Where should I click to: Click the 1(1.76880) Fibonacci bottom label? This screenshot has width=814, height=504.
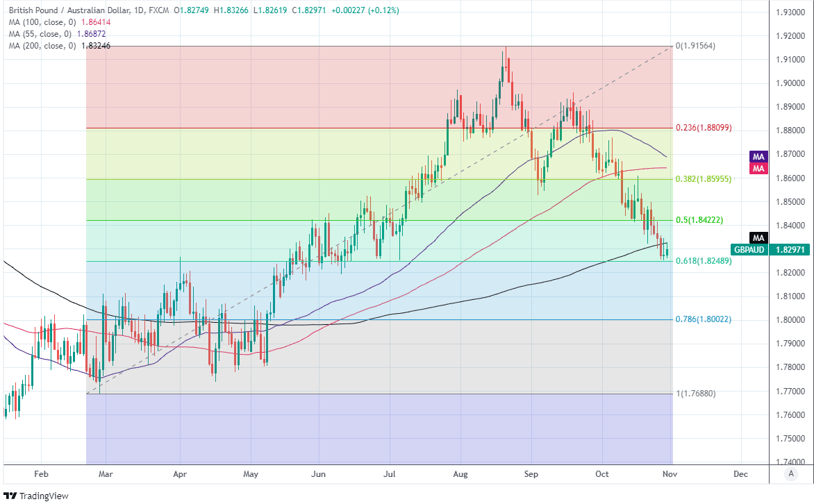point(695,394)
